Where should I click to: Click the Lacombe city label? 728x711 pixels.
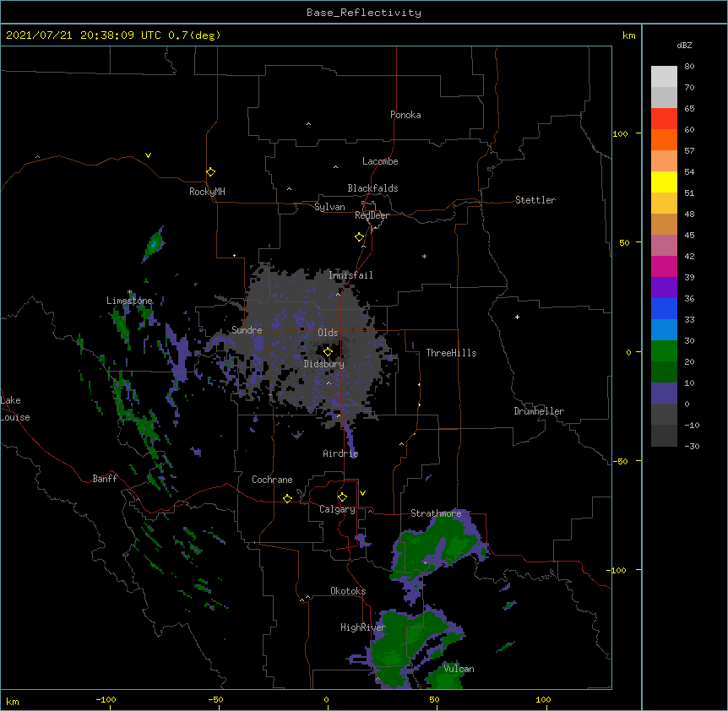coord(380,161)
